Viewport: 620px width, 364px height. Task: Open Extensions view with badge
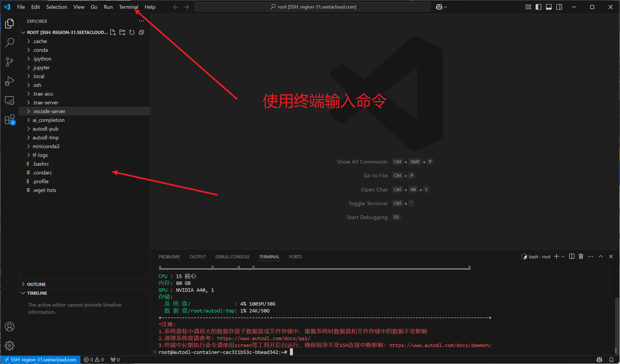tap(10, 119)
